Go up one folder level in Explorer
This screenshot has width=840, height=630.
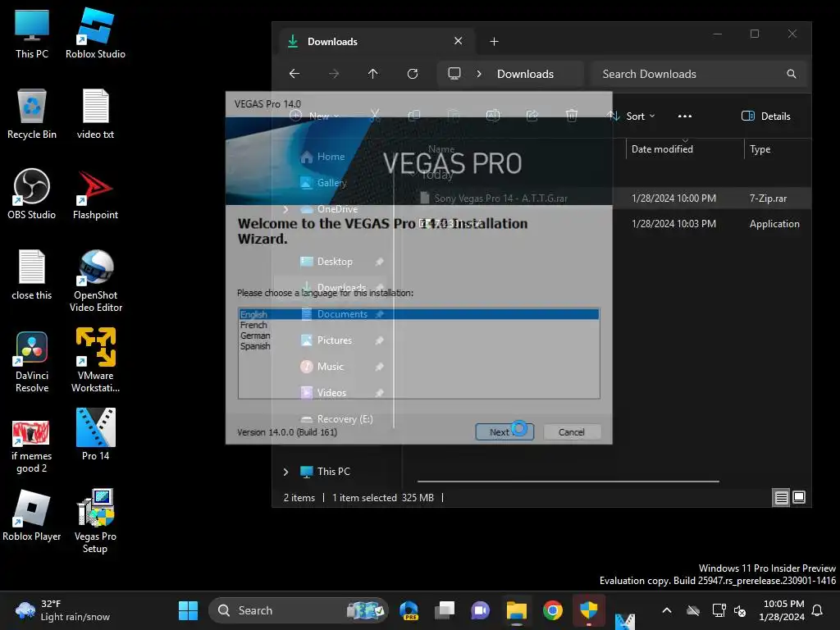pos(373,73)
